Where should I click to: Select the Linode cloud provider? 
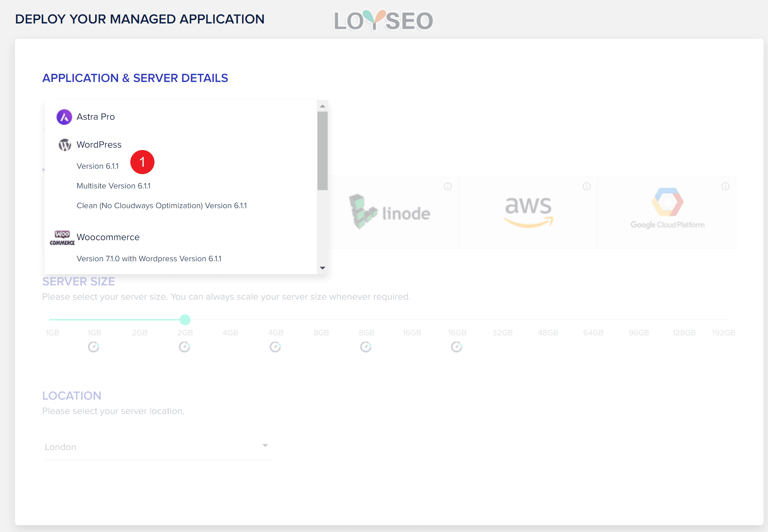click(x=390, y=212)
